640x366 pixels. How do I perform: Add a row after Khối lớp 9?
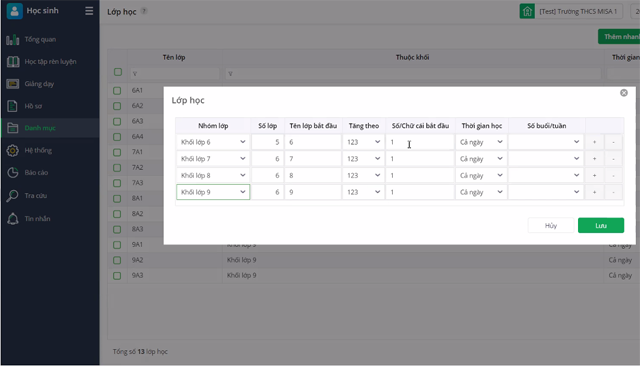[x=594, y=192]
